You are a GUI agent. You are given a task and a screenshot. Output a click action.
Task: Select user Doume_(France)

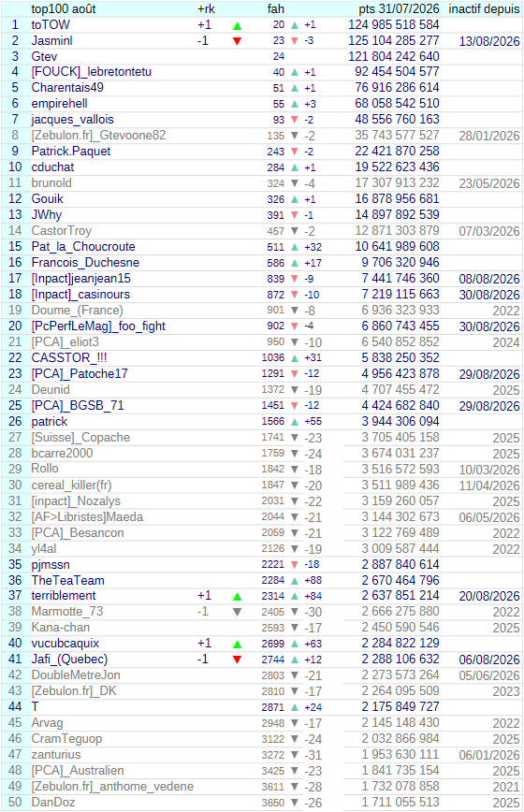pos(77,311)
